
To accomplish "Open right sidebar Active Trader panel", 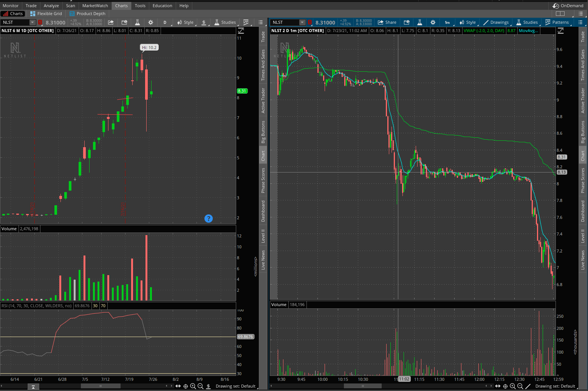I will (x=583, y=100).
